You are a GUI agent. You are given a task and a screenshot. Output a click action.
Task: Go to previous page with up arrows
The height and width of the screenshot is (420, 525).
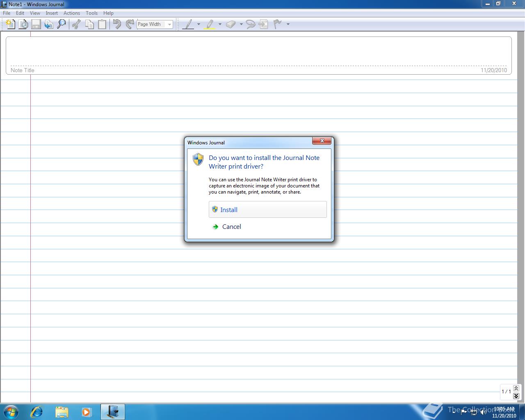(516, 388)
